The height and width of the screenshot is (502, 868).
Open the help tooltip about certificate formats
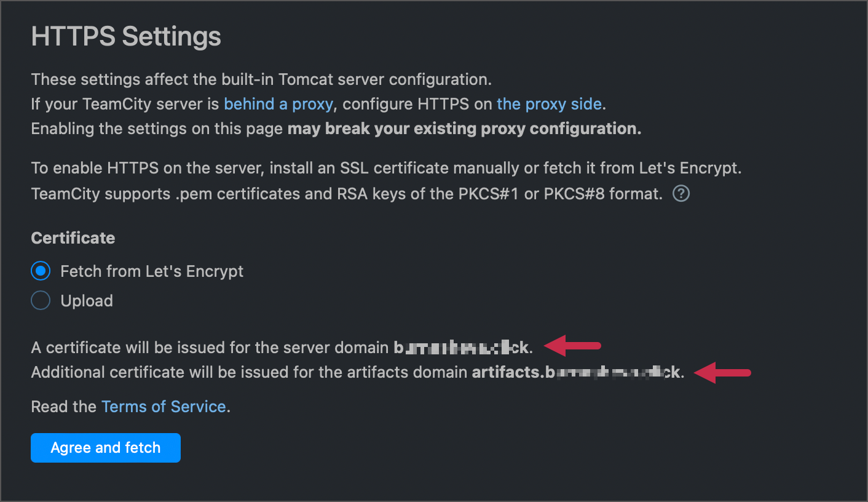(681, 193)
